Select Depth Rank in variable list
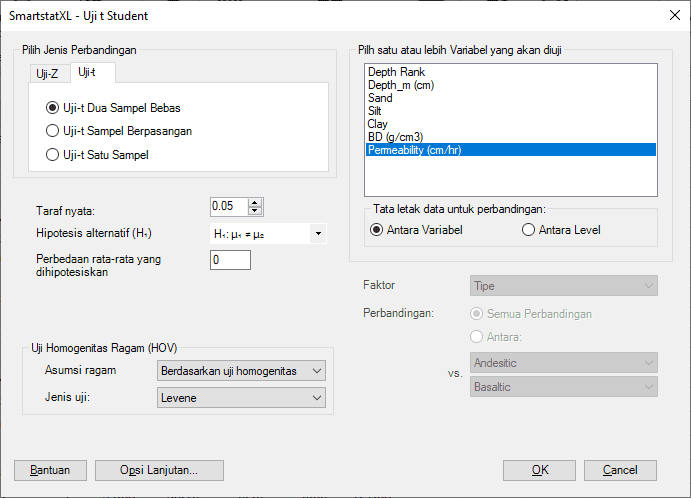 (396, 73)
